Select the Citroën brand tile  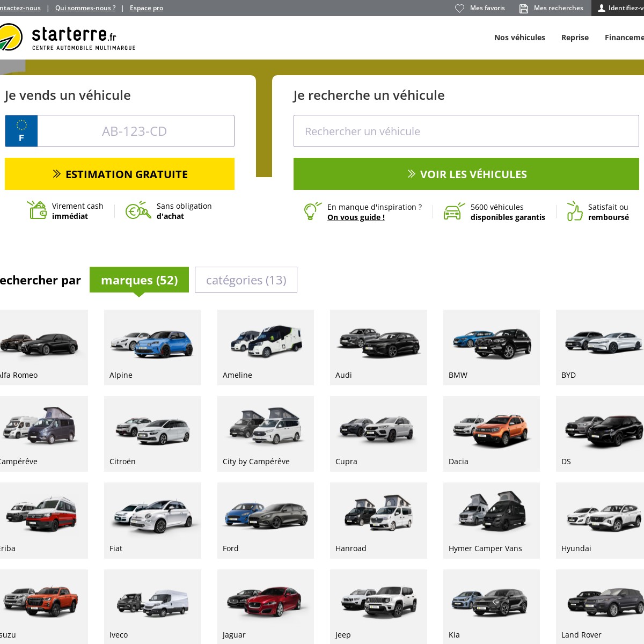(x=152, y=434)
